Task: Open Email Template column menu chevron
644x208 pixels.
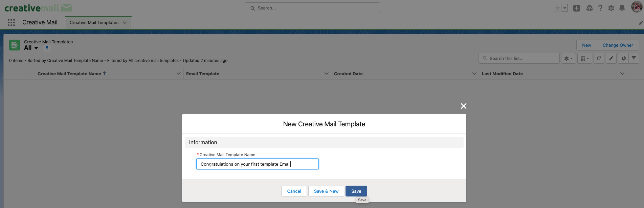Action: [x=327, y=74]
